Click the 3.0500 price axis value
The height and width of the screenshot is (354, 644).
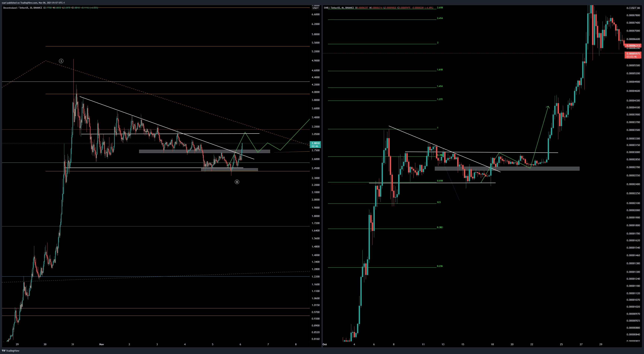[x=315, y=134]
